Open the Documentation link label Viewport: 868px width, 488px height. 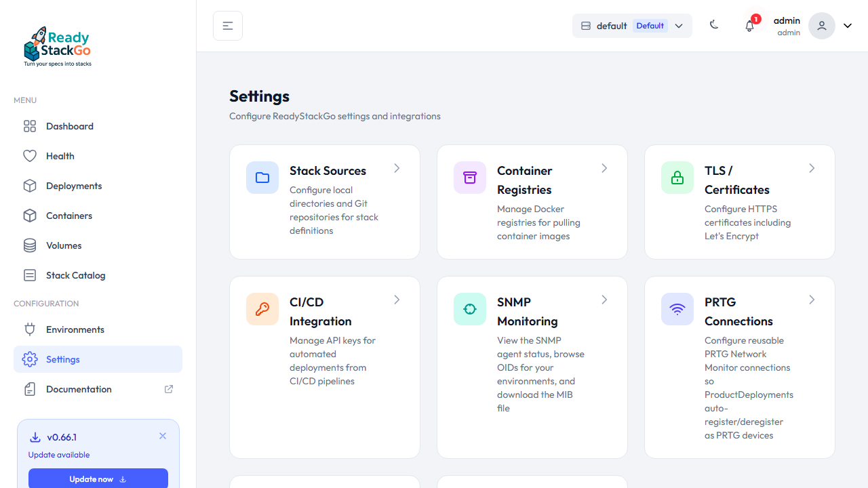pos(79,389)
